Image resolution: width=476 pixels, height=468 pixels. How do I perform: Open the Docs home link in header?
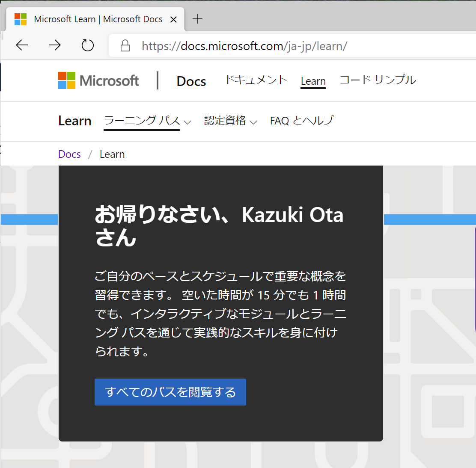[191, 81]
